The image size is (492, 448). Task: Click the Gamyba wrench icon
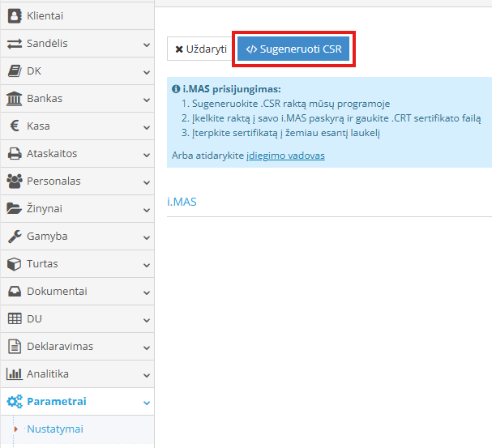point(14,237)
